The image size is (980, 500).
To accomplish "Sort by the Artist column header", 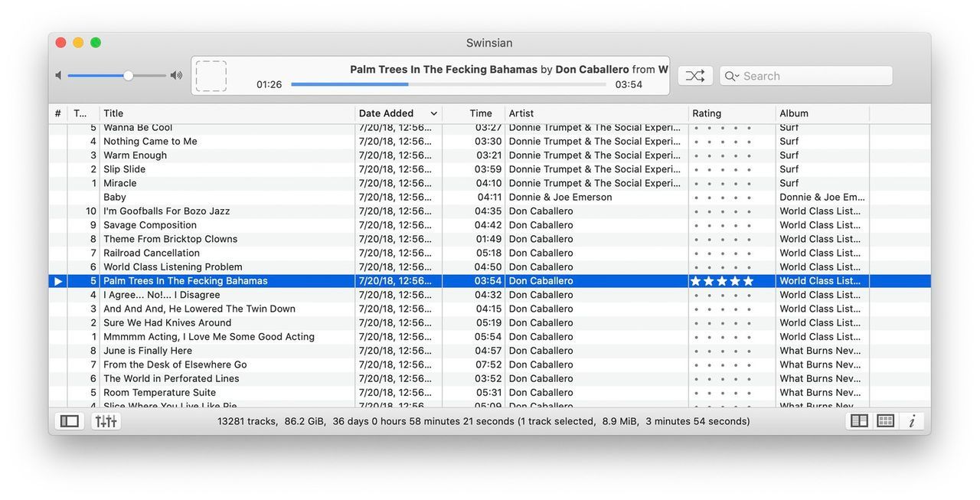I will coord(521,113).
